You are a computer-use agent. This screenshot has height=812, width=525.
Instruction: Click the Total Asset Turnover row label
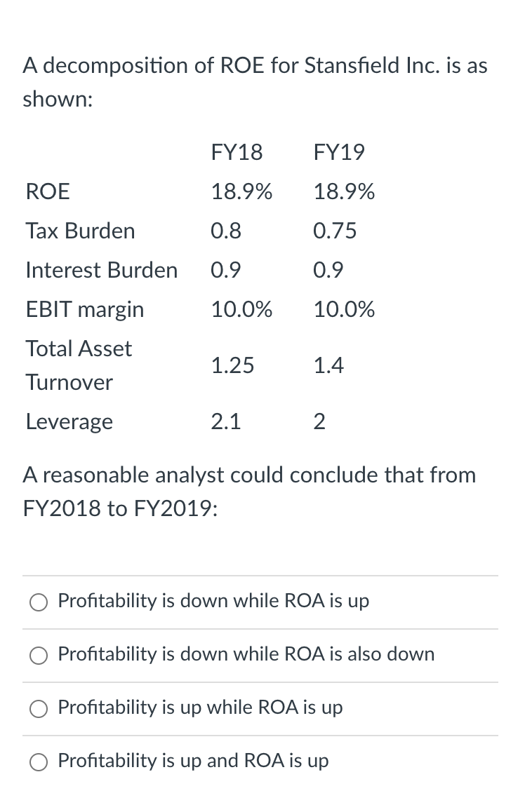pyautogui.click(x=79, y=365)
